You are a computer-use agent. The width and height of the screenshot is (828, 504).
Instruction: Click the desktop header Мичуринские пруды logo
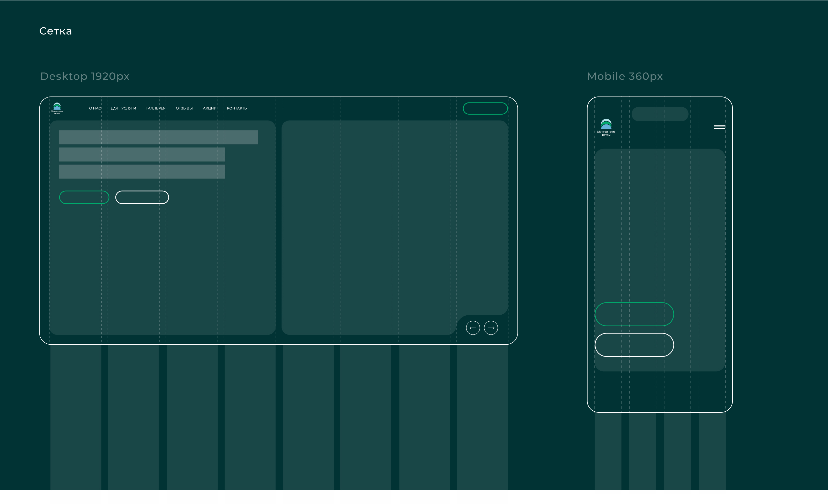tap(57, 108)
